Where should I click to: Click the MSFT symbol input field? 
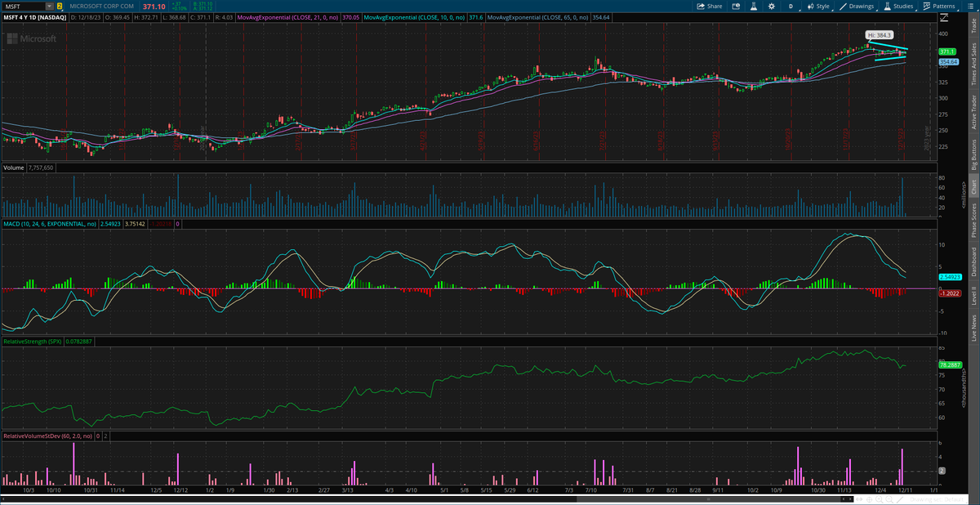[24, 6]
